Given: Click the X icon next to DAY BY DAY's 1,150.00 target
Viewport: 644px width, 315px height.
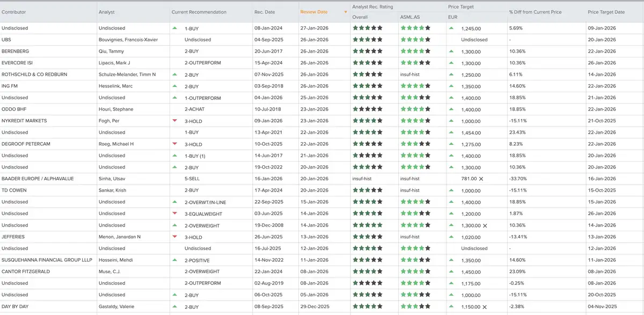Looking at the screenshot, I should pyautogui.click(x=485, y=306).
